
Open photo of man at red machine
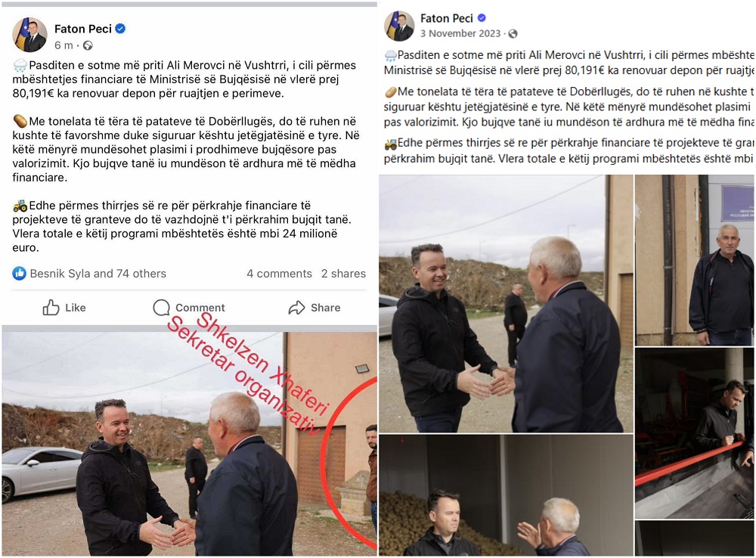click(694, 433)
